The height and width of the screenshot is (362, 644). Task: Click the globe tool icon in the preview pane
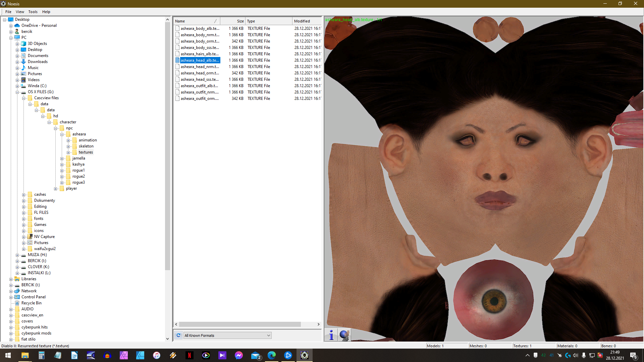[344, 335]
